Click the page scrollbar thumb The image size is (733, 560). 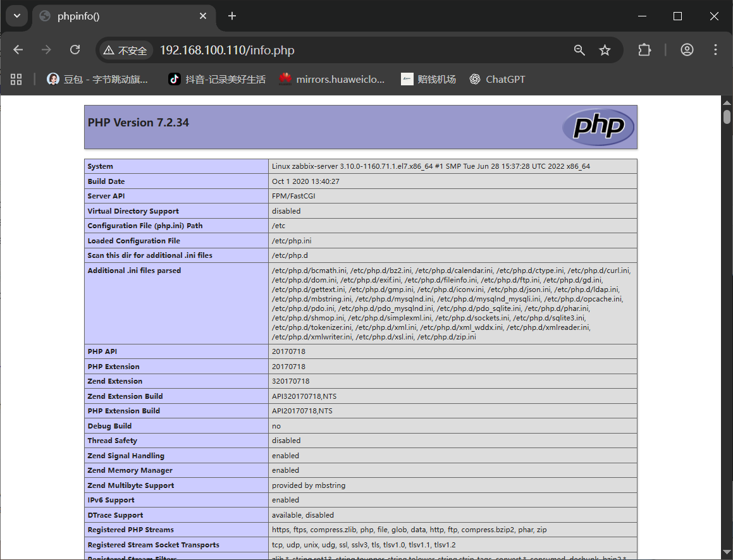click(727, 116)
